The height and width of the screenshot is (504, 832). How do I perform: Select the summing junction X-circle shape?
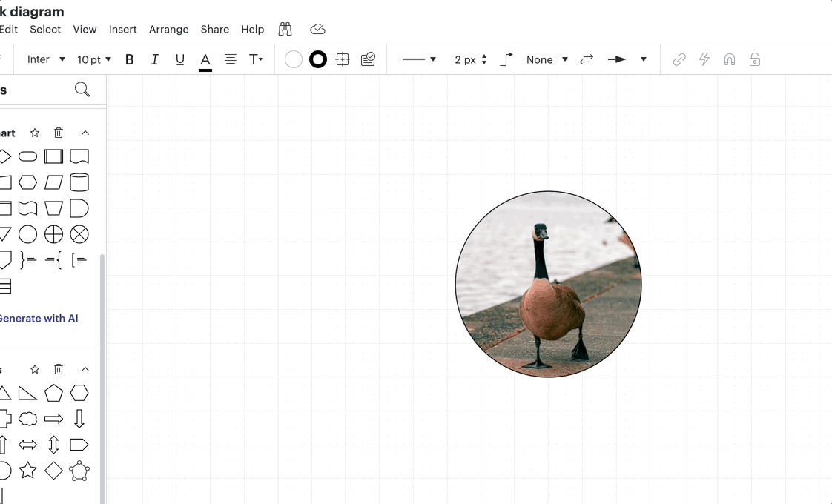(x=79, y=234)
